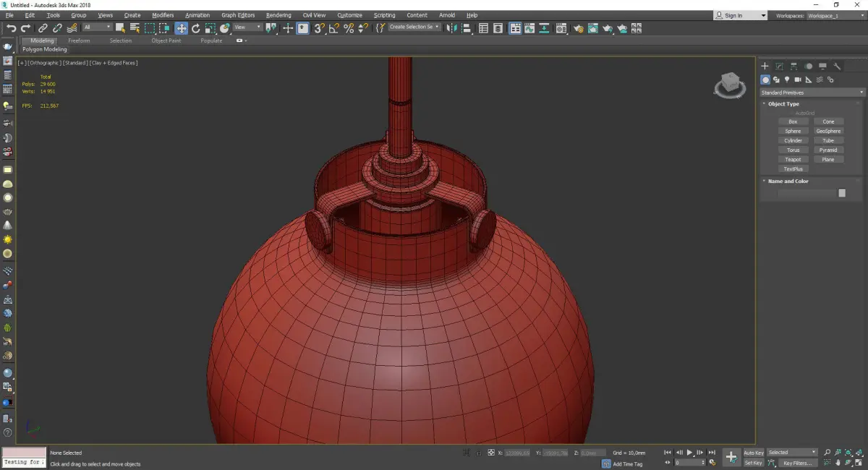
Task: Select the Lights category icon
Action: pyautogui.click(x=787, y=80)
